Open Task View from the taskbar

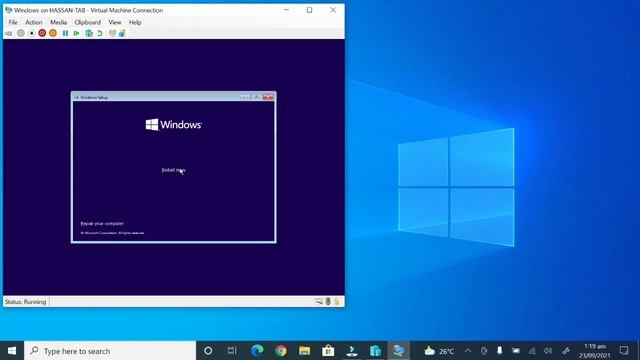[x=232, y=351]
